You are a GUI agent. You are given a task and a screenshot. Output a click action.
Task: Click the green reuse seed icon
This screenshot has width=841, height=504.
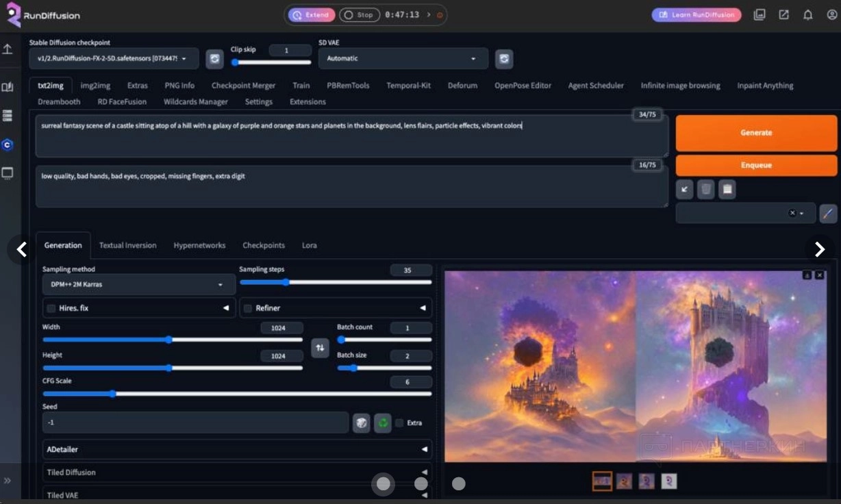(x=383, y=423)
